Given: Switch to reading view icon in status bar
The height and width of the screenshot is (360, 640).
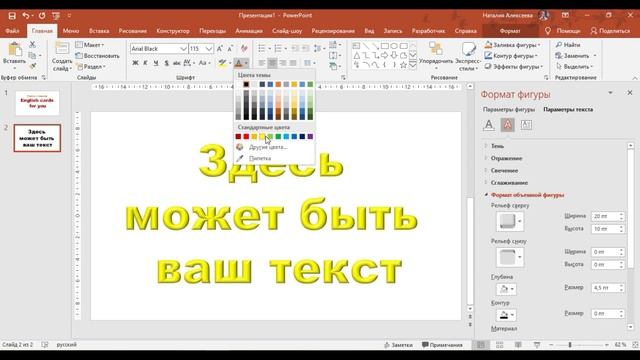Looking at the screenshot, I should (518, 345).
